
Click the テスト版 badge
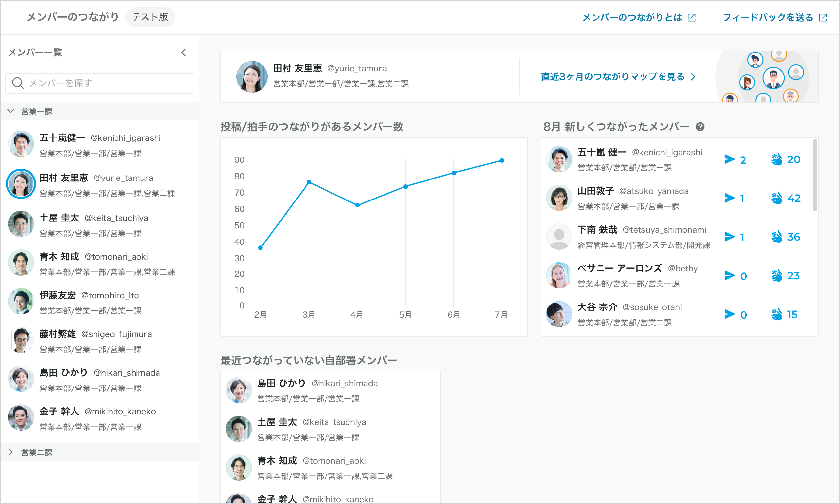tap(150, 17)
